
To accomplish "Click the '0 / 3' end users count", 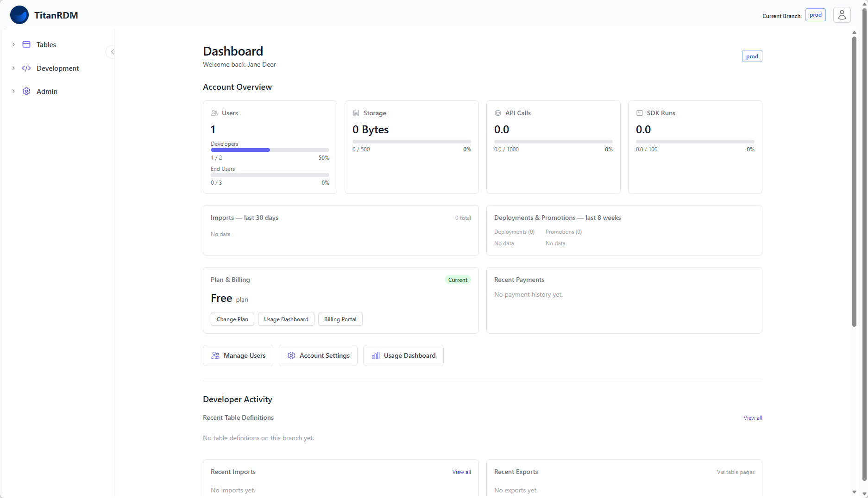I will click(x=216, y=182).
